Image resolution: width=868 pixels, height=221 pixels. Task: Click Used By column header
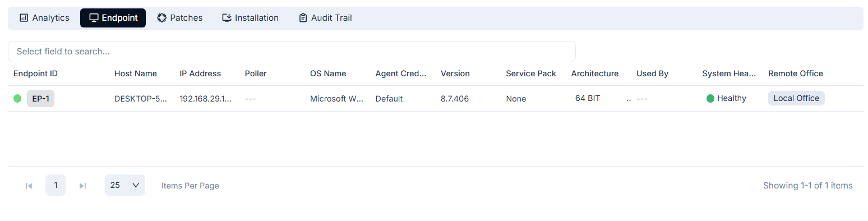652,73
